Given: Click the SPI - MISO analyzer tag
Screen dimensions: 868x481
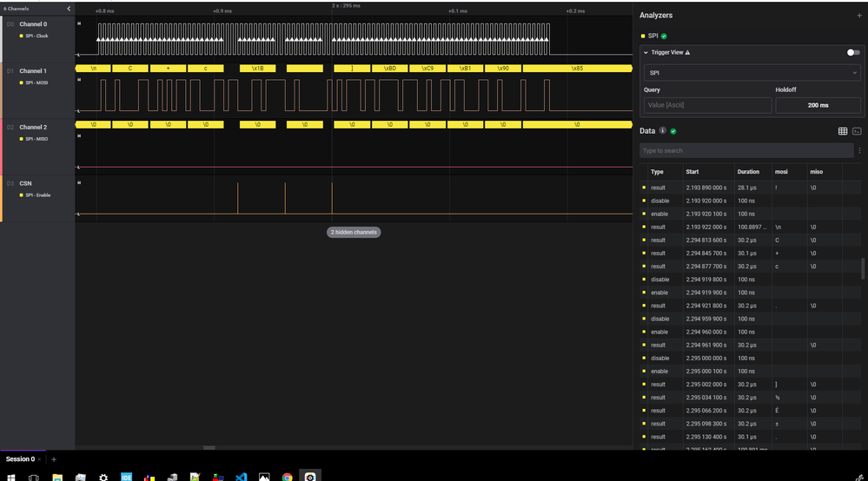Looking at the screenshot, I should (x=35, y=139).
